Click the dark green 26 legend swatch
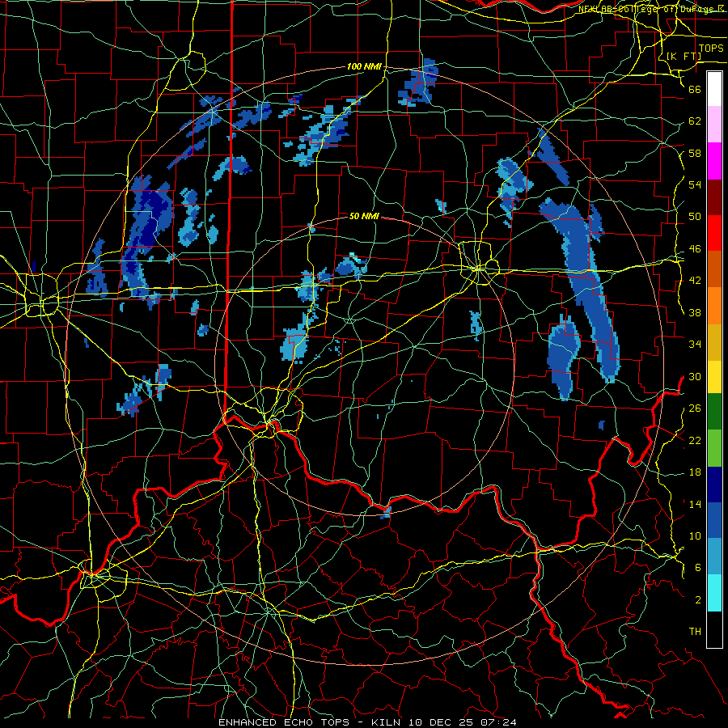Screen dimensions: 728x728 tap(714, 411)
